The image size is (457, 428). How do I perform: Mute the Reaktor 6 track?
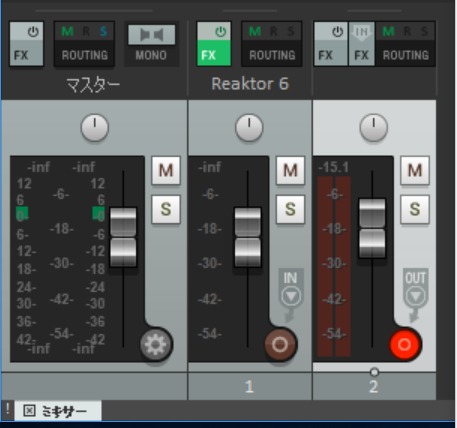pyautogui.click(x=290, y=170)
